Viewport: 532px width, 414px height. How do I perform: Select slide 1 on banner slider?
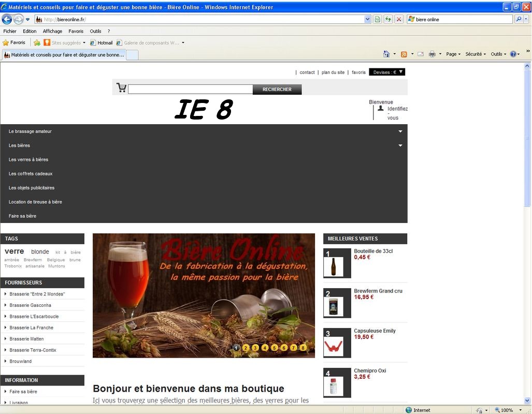[237, 348]
